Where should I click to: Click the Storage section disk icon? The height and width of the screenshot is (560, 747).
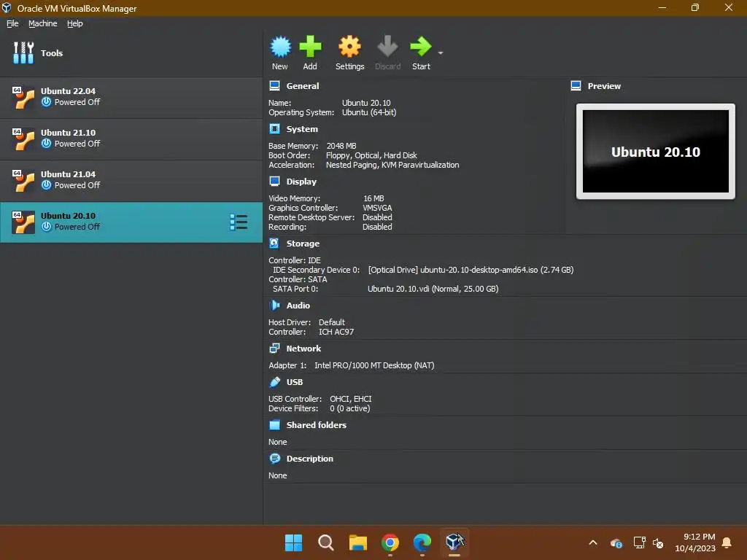[274, 244]
